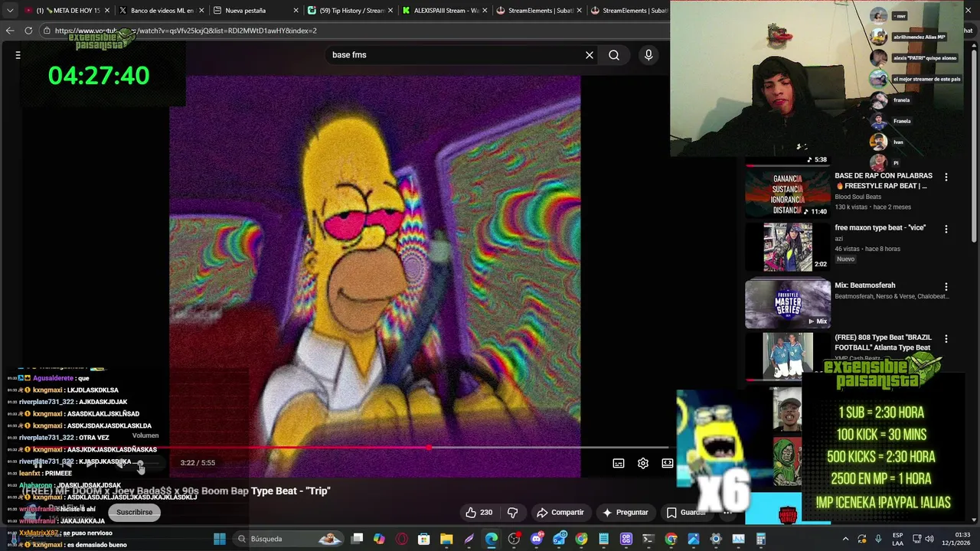Switch to the 'ALEXISPAIII Stream' tab

(x=446, y=11)
